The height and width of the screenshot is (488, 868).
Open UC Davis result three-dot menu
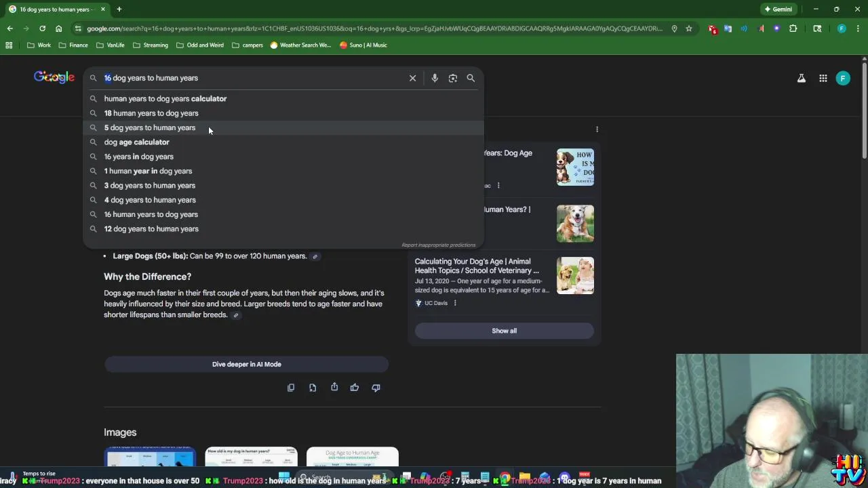455,303
